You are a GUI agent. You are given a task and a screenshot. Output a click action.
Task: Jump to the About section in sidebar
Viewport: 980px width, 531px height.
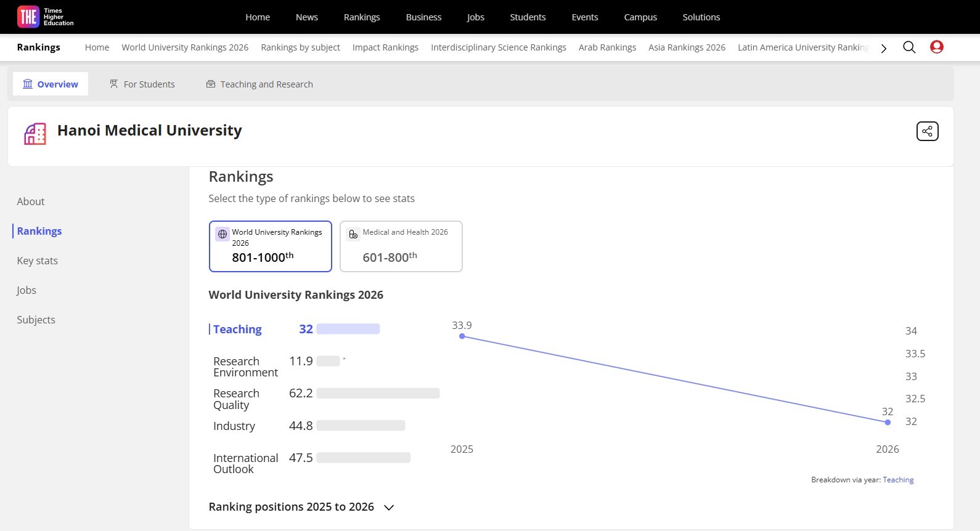(31, 201)
